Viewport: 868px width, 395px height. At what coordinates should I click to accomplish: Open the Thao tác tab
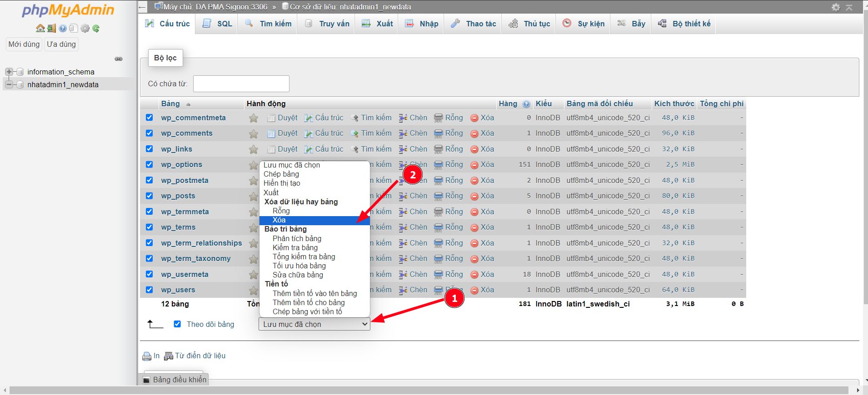pos(473,24)
